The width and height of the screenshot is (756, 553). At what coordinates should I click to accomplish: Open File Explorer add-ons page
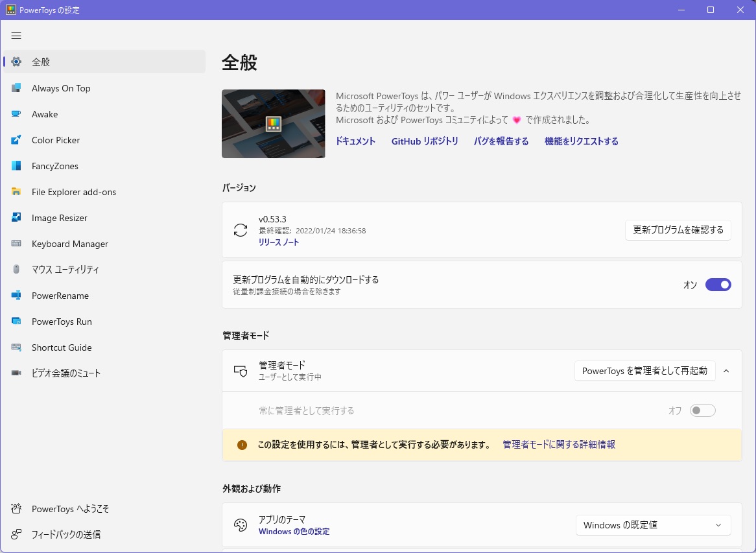coord(104,192)
